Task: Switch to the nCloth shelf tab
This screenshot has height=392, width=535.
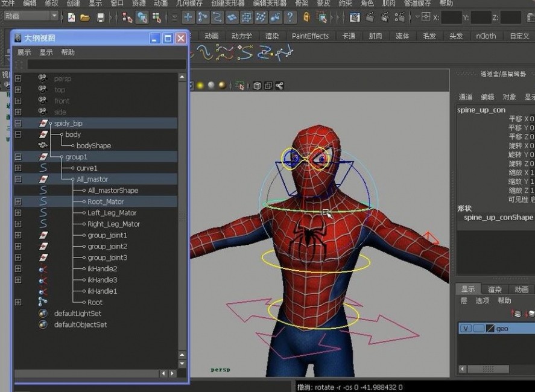Action: coord(486,36)
